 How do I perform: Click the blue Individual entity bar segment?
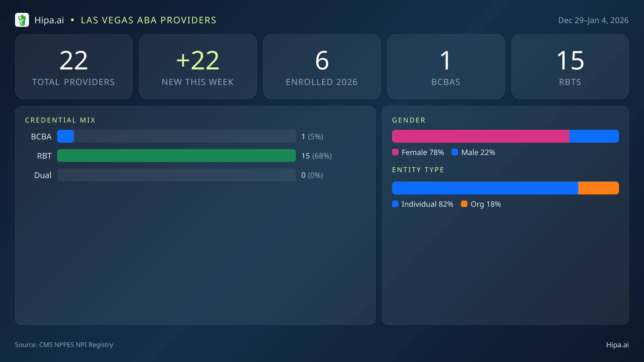click(x=485, y=188)
